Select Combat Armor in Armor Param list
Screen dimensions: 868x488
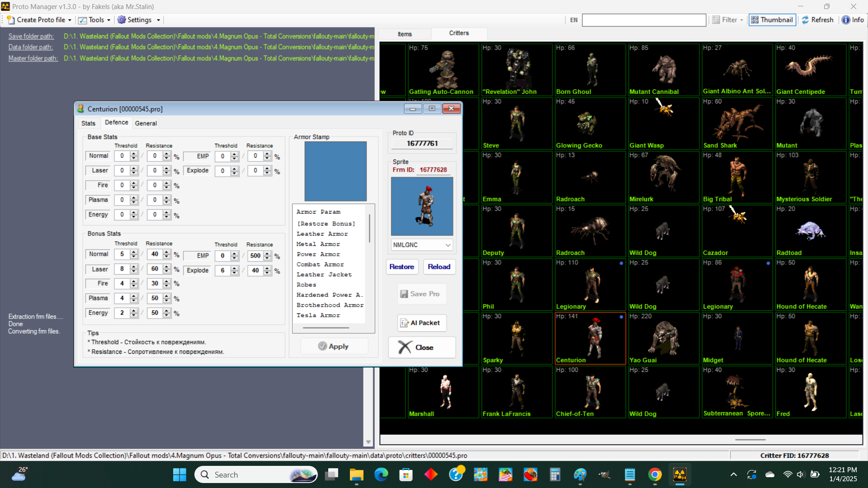pyautogui.click(x=320, y=264)
